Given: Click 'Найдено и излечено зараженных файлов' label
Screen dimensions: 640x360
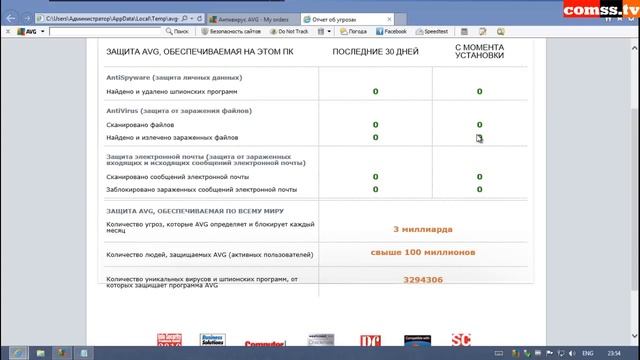Looking at the screenshot, I should 172,138.
